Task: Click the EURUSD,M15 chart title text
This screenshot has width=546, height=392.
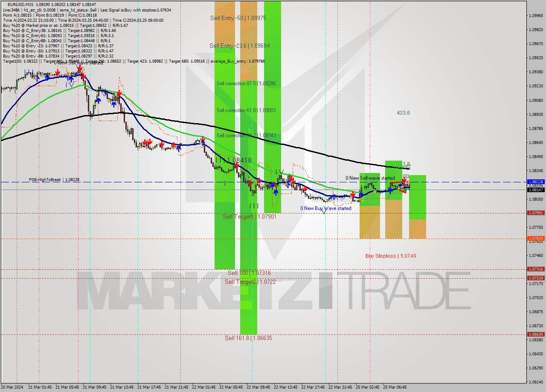Action: [20, 4]
